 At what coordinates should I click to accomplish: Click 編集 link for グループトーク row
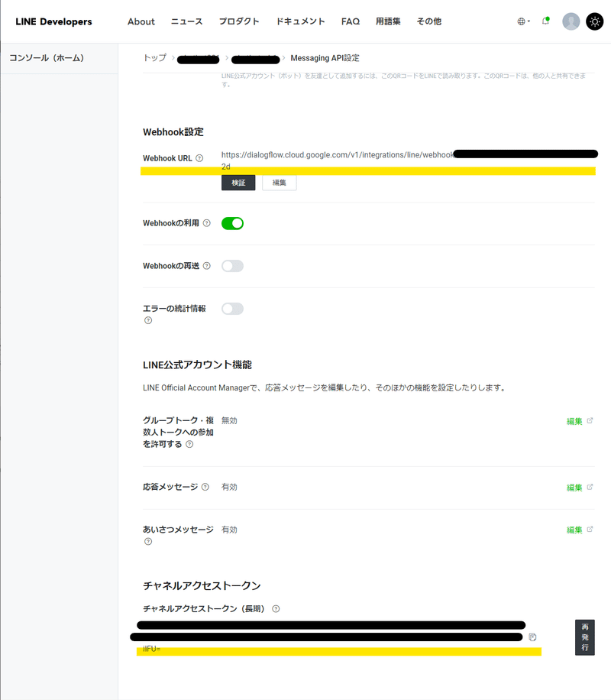click(574, 421)
